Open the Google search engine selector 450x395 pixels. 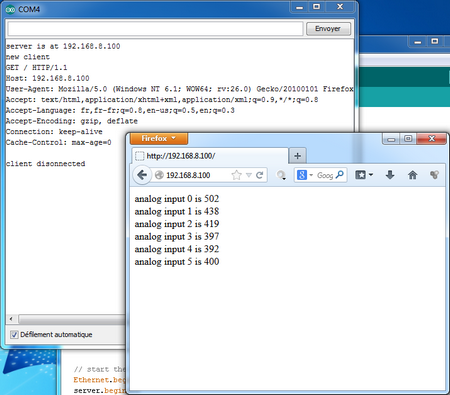[304, 175]
